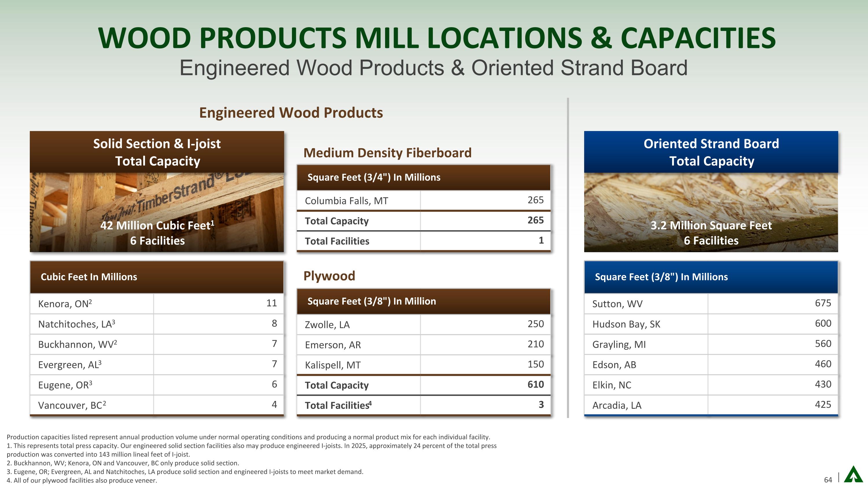Click the main slide title text
Viewport: 868px width, 488px height.
point(437,38)
